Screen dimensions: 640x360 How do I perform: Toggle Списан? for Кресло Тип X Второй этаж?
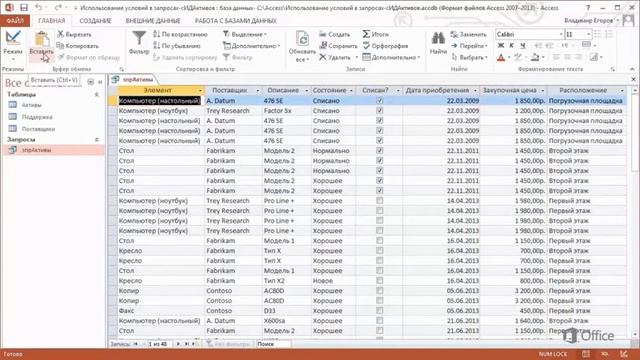point(380,251)
